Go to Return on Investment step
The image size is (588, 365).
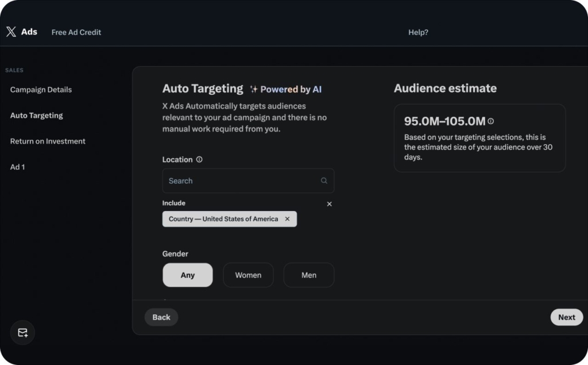(x=48, y=141)
